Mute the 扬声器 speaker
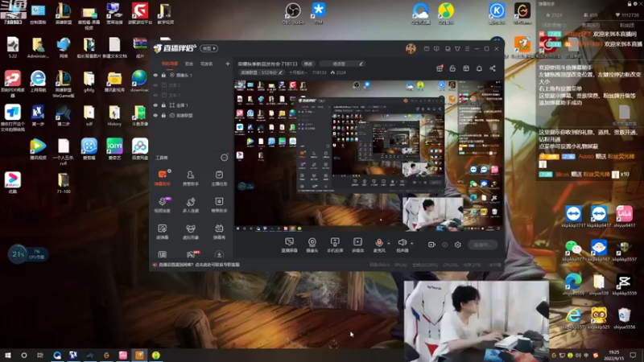This screenshot has height=362, width=644. [x=402, y=245]
